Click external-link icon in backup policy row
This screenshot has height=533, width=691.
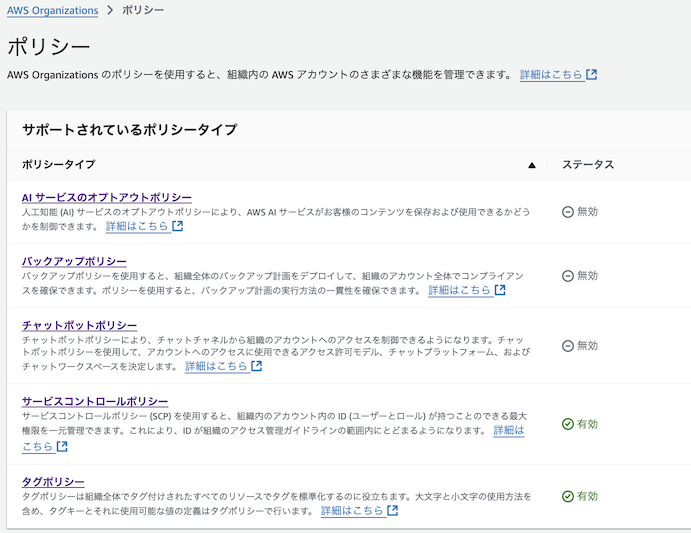point(500,290)
